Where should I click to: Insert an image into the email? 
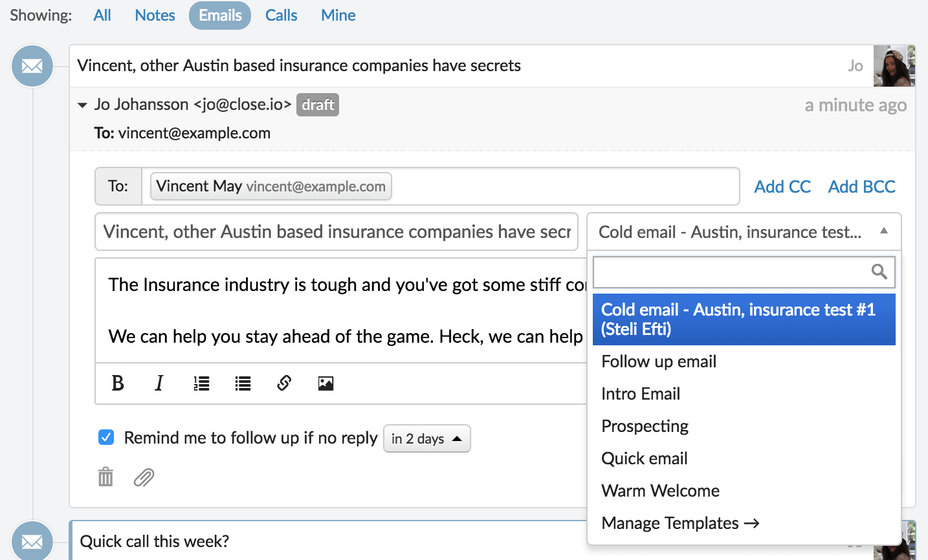(326, 383)
